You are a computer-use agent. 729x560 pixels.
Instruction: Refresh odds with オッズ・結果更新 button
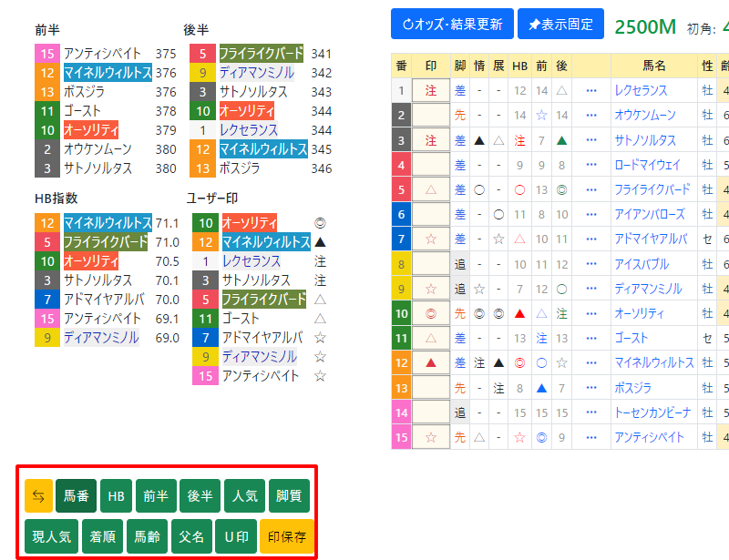click(452, 25)
